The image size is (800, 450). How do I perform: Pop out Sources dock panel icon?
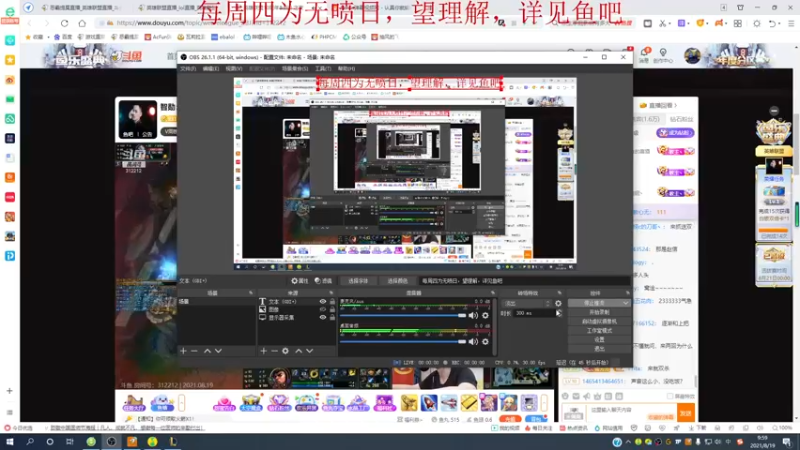point(331,293)
